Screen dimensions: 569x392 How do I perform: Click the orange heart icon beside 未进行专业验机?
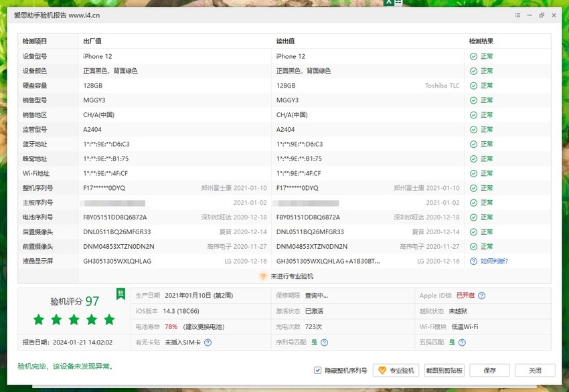pos(262,276)
